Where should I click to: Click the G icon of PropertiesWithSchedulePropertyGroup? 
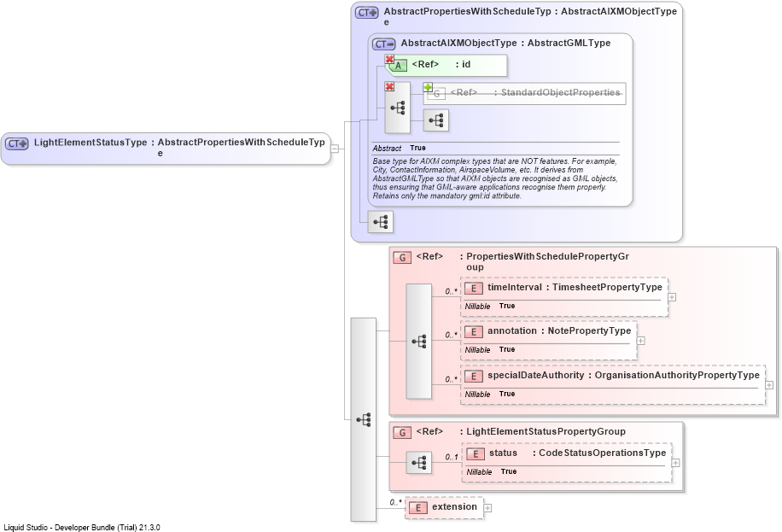pyautogui.click(x=402, y=258)
